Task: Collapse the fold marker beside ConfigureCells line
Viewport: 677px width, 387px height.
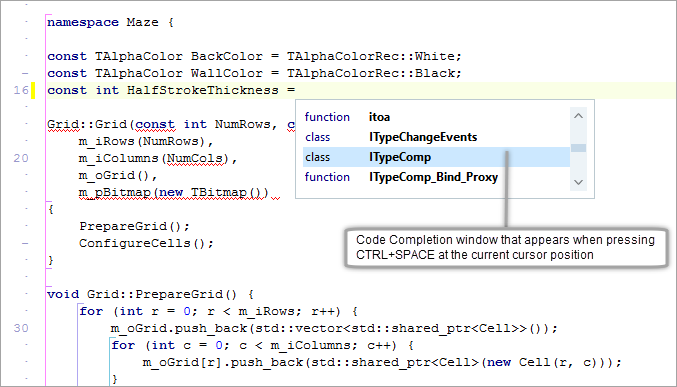Action: 25,243
